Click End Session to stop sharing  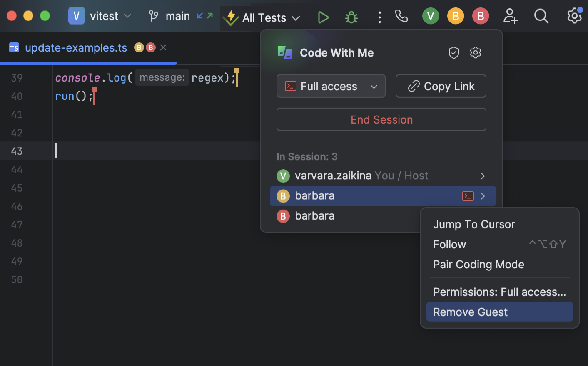(x=381, y=119)
